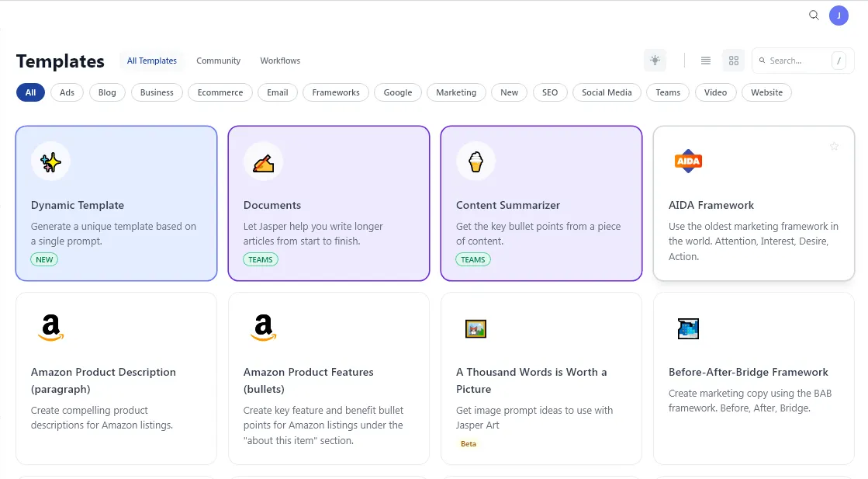The width and height of the screenshot is (868, 479).
Task: Open the Workflows tab
Action: tap(280, 61)
